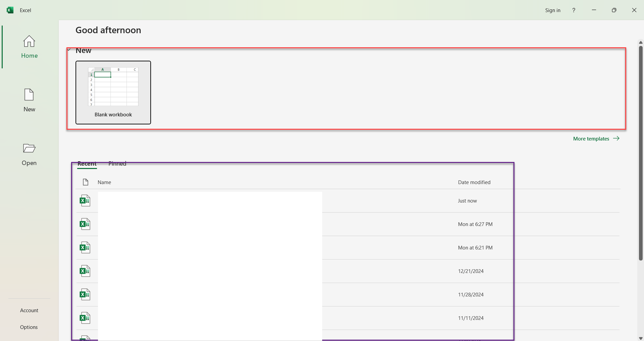
Task: Click the scrollbar down arrow
Action: click(x=641, y=338)
